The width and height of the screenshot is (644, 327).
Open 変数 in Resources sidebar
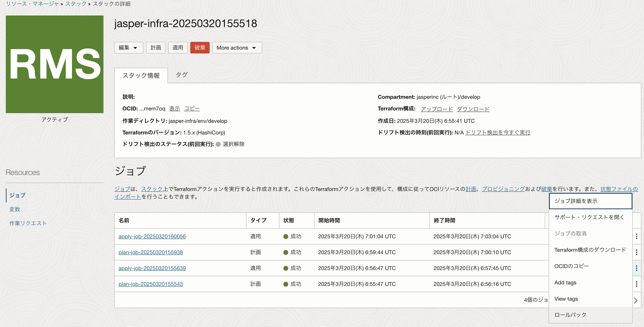(x=15, y=209)
